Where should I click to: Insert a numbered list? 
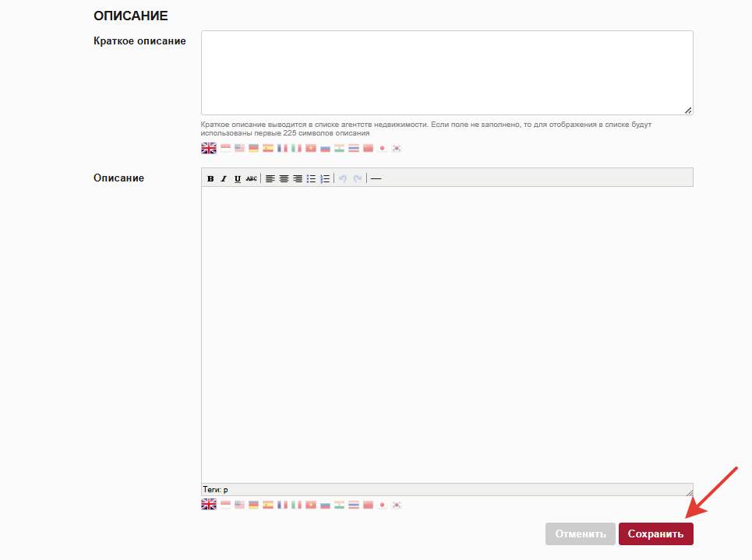click(325, 178)
